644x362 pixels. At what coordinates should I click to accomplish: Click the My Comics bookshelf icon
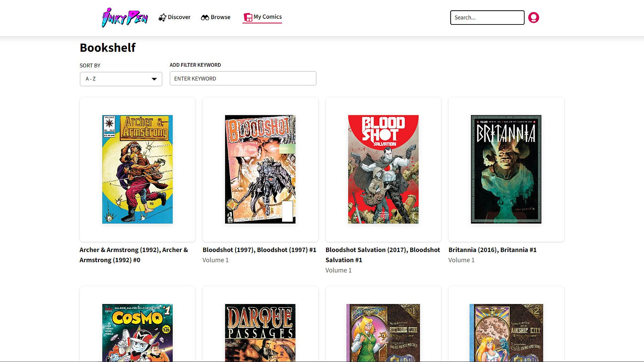point(248,17)
